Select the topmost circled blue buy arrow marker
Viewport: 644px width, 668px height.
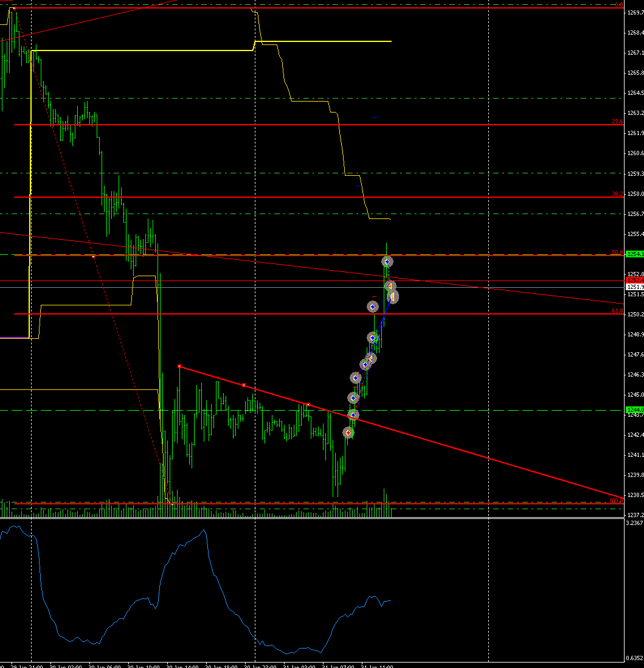[387, 262]
